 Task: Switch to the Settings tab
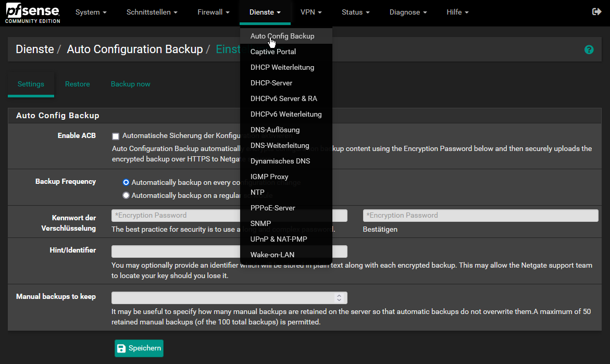31,84
